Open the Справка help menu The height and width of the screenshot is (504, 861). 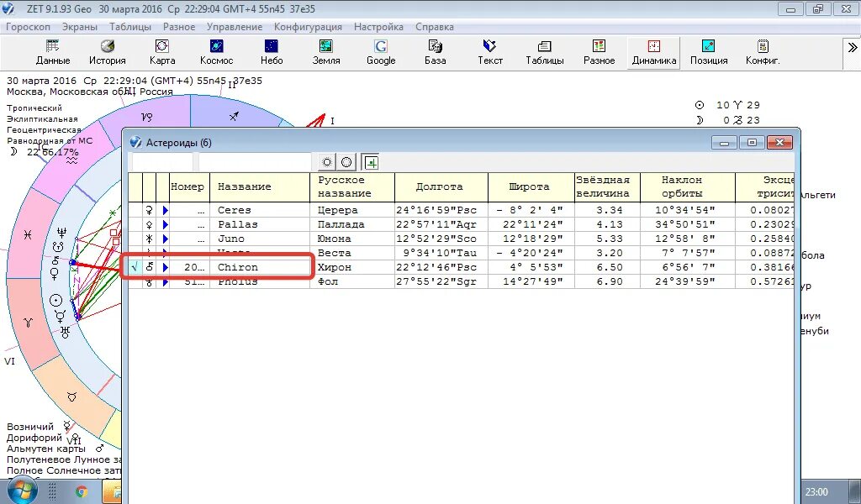click(x=435, y=27)
